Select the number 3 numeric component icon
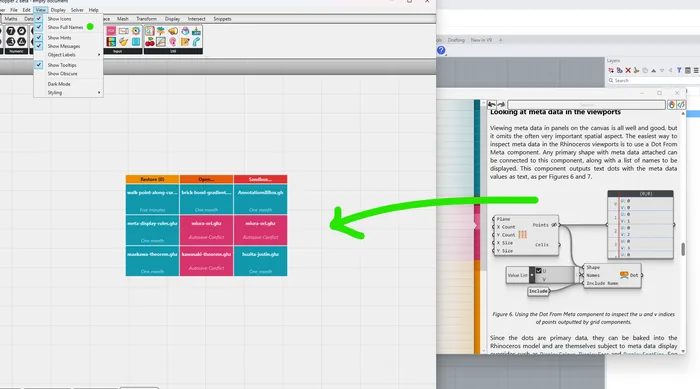This screenshot has width=700, height=389. click(11, 42)
